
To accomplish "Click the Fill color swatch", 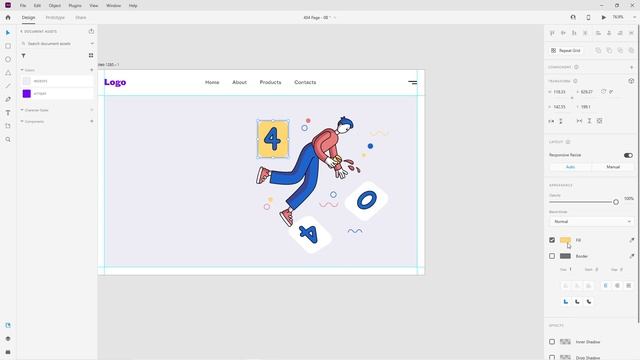I will (565, 240).
